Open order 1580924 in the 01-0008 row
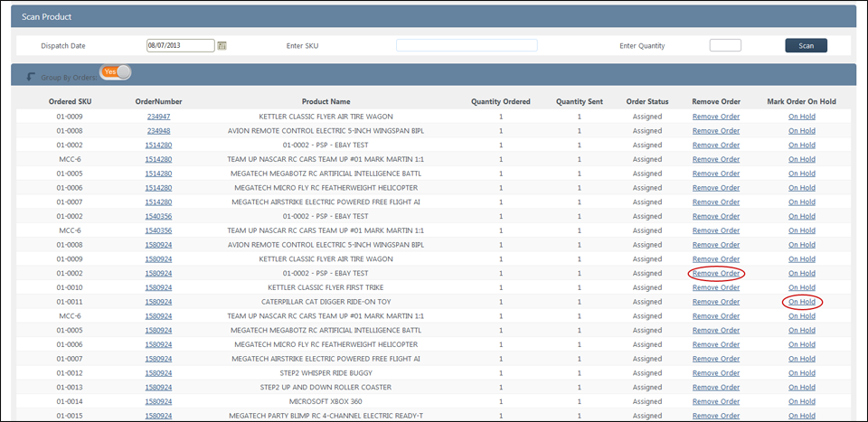This screenshot has height=422, width=868. coord(158,245)
